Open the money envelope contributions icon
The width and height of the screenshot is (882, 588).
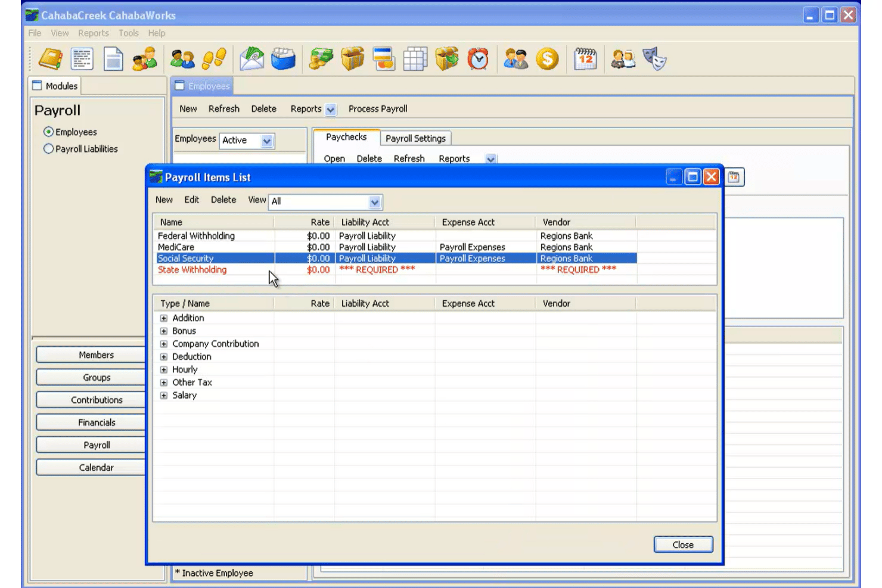(x=251, y=59)
